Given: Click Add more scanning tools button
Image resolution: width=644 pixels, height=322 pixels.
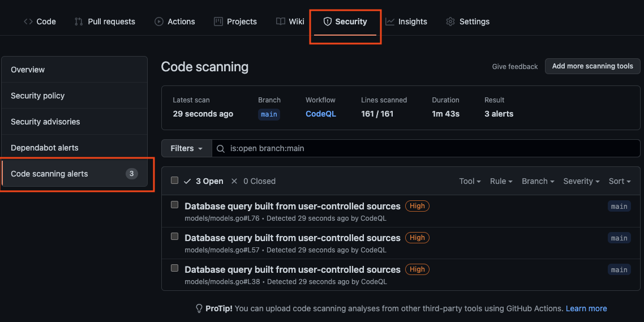Looking at the screenshot, I should 593,66.
